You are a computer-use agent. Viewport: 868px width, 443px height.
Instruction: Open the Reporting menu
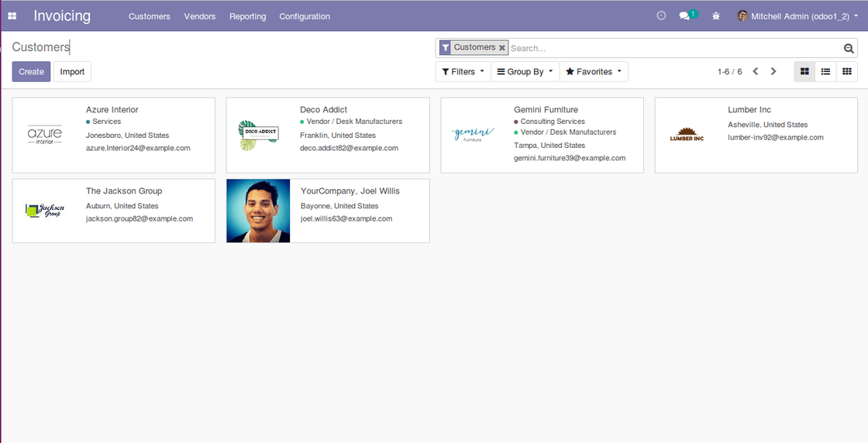coord(247,16)
